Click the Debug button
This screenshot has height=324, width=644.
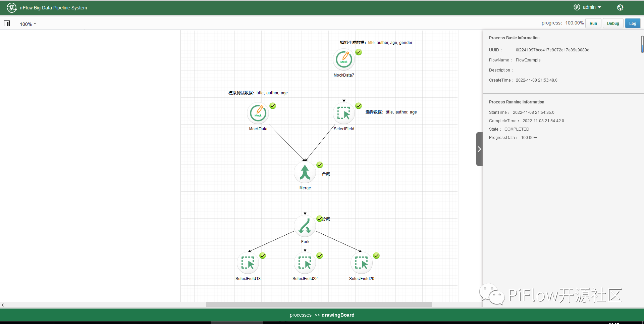[613, 24]
